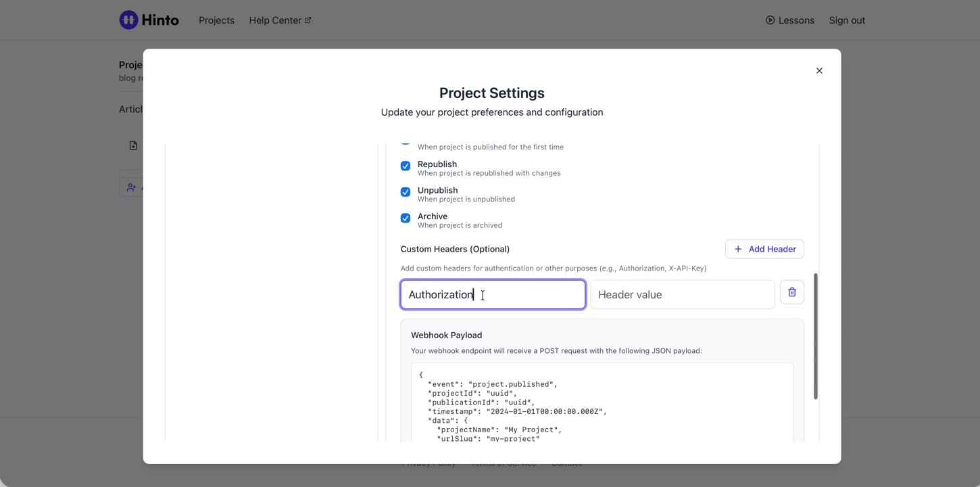Toggle the Unpublish event checkbox
The width and height of the screenshot is (980, 487).
(406, 192)
